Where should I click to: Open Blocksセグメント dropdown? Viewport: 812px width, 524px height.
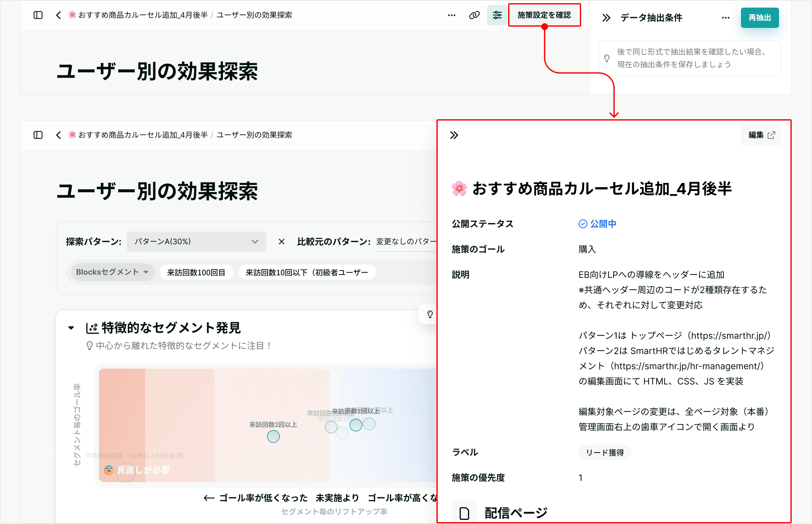point(112,272)
